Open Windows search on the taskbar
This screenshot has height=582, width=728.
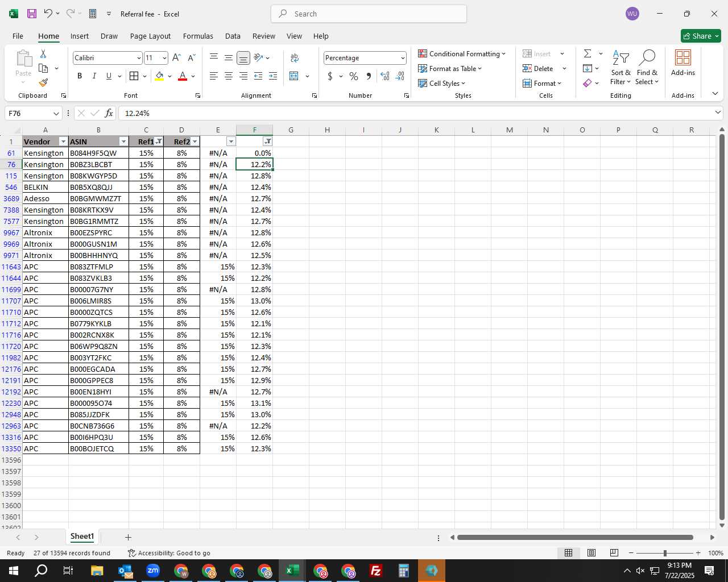[x=42, y=571]
